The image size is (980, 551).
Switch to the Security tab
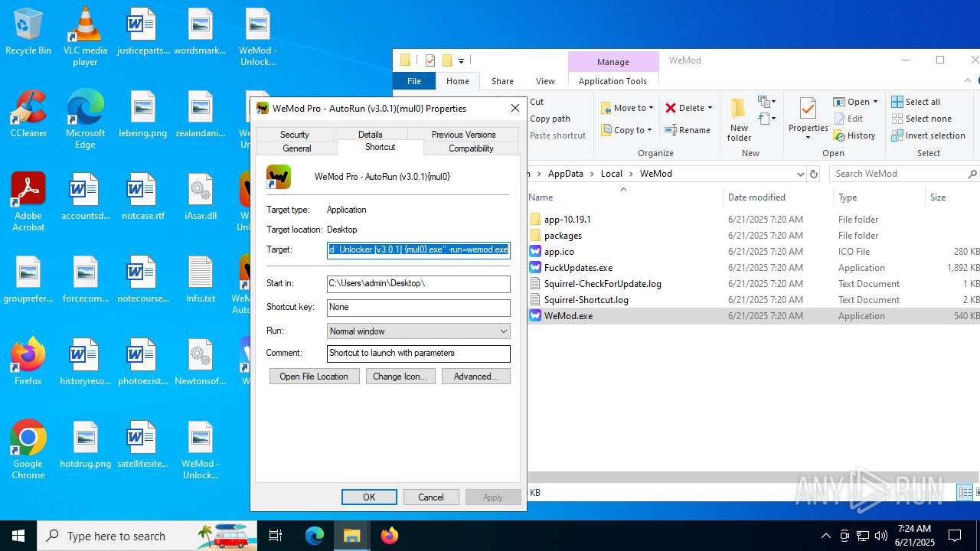coord(295,134)
